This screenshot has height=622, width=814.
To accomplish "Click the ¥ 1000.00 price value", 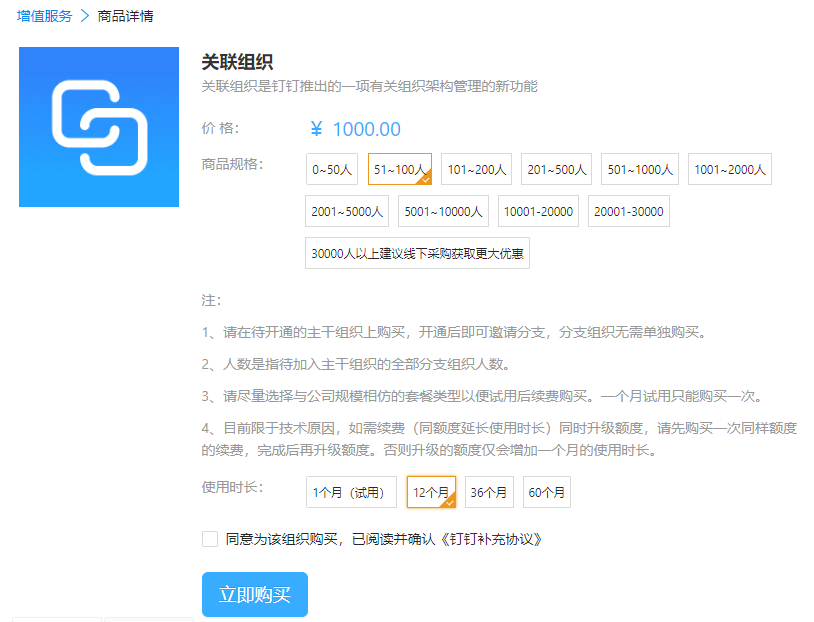I will [356, 129].
